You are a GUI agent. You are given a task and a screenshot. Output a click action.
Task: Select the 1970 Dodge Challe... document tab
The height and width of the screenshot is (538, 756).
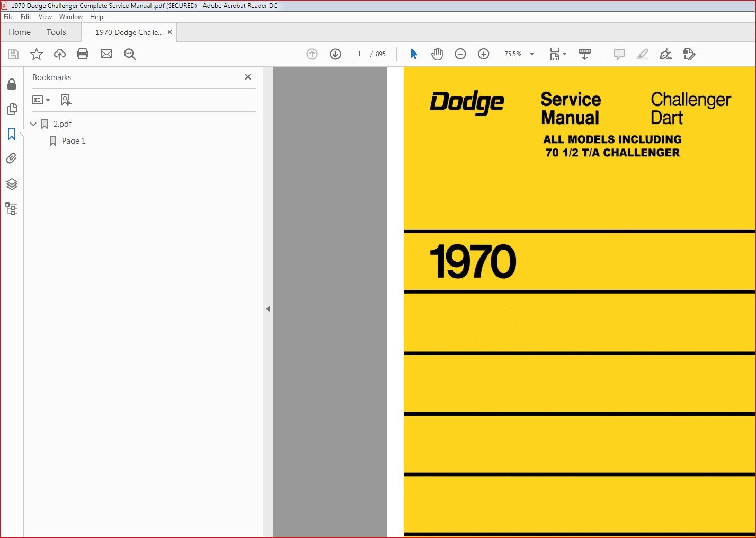[x=129, y=32]
